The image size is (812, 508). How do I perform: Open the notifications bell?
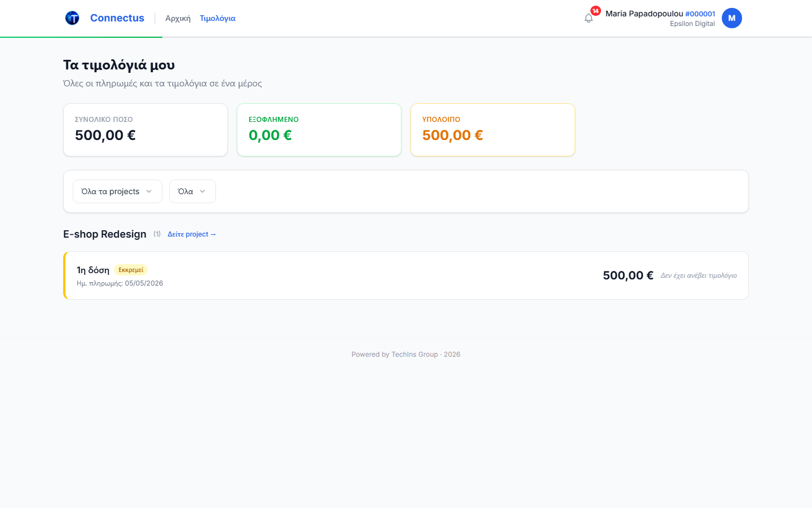pyautogui.click(x=589, y=18)
